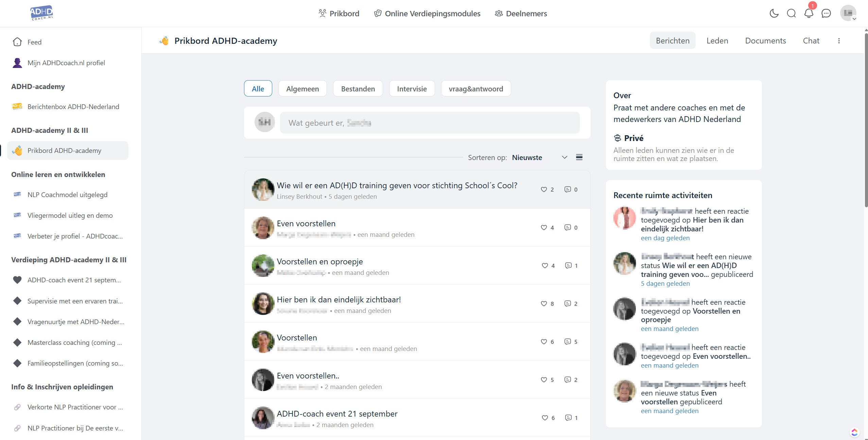Open messages chat bubble icon
This screenshot has width=868, height=440.
click(x=826, y=13)
